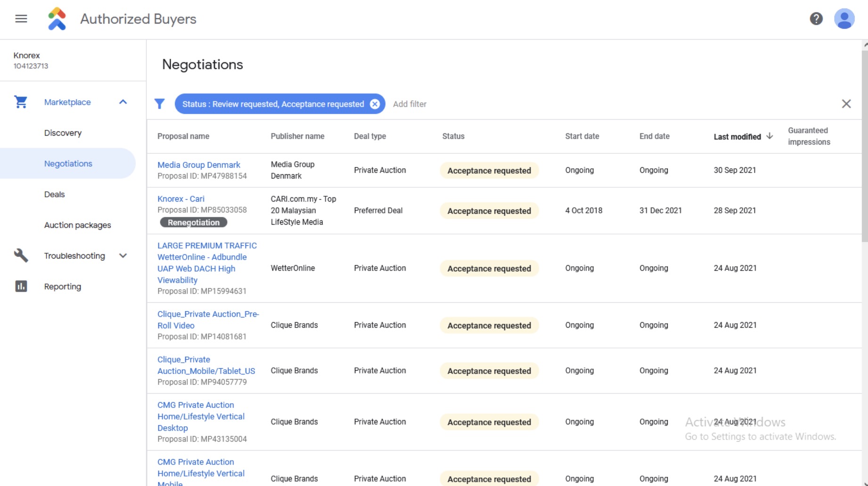Open the Knorex - Cari proposal link
This screenshot has width=868, height=486.
pyautogui.click(x=180, y=199)
